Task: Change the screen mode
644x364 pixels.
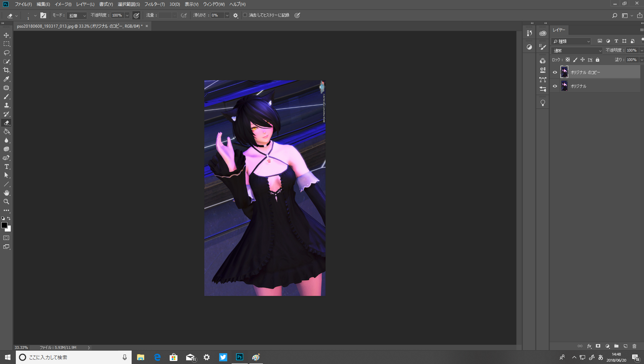Action: pyautogui.click(x=6, y=247)
